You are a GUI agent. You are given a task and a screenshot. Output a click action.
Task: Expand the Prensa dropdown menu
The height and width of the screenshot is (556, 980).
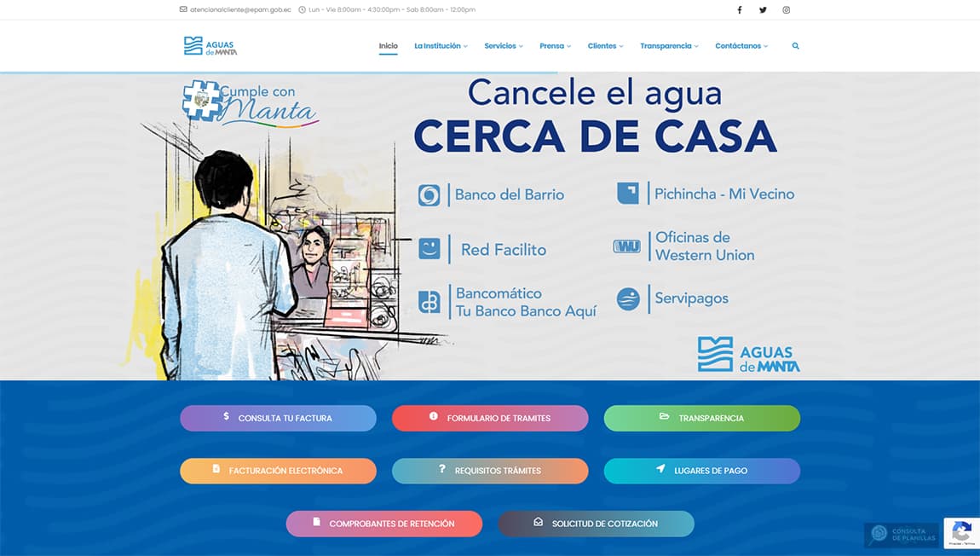coord(555,46)
